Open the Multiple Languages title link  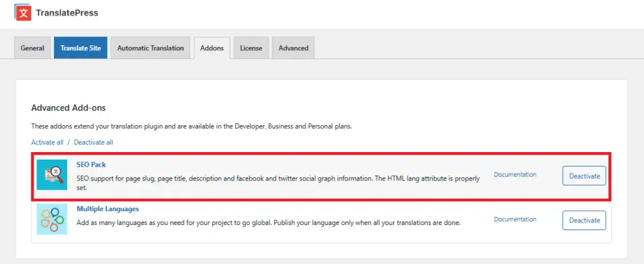[108, 209]
